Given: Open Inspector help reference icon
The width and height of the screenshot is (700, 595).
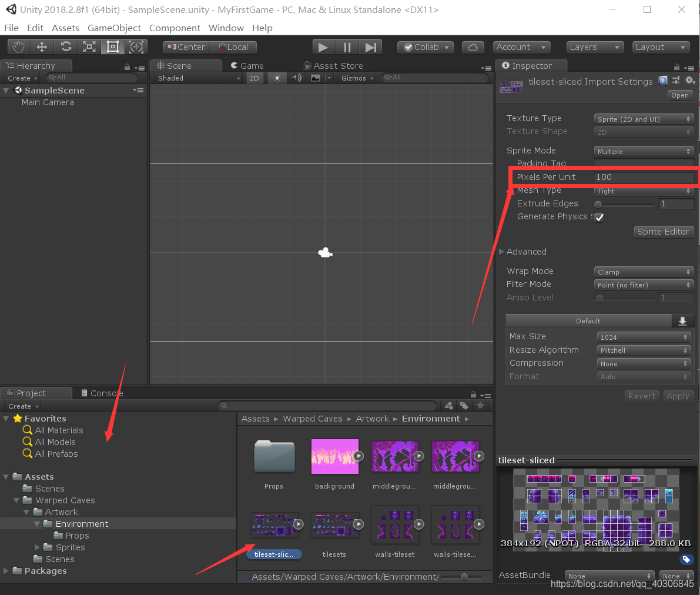Looking at the screenshot, I should coord(663,81).
